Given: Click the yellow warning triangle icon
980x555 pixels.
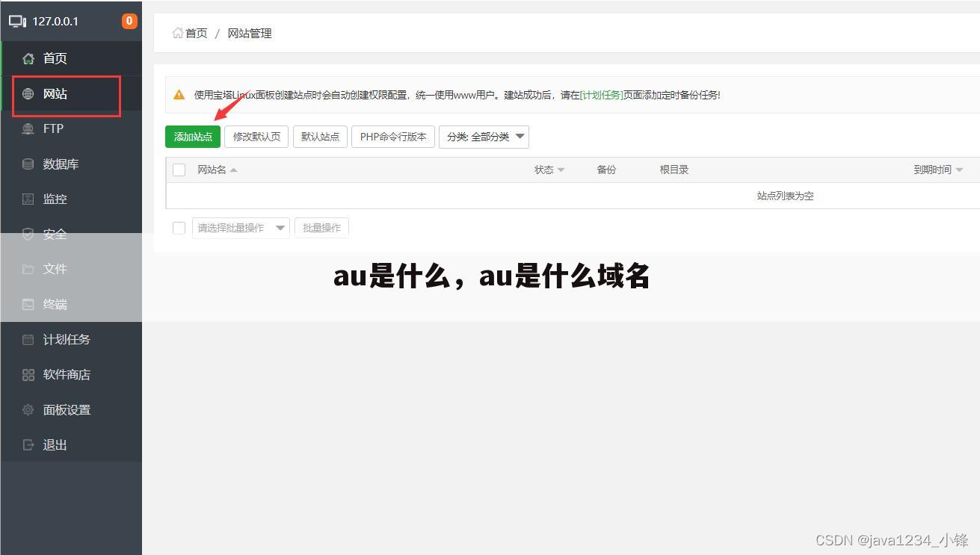Looking at the screenshot, I should click(179, 95).
